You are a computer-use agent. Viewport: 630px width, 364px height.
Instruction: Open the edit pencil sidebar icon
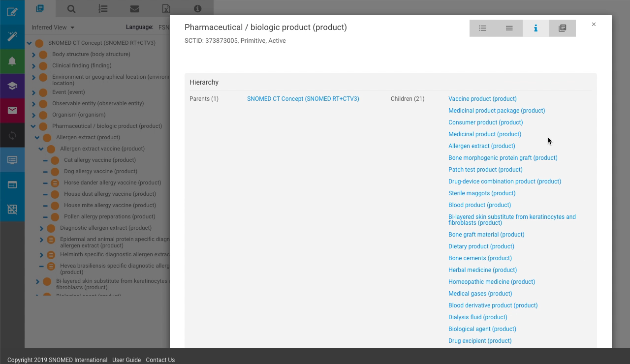[12, 12]
